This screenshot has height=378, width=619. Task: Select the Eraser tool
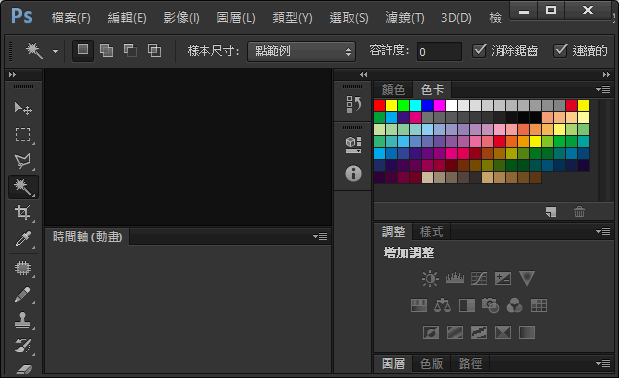coord(23,368)
